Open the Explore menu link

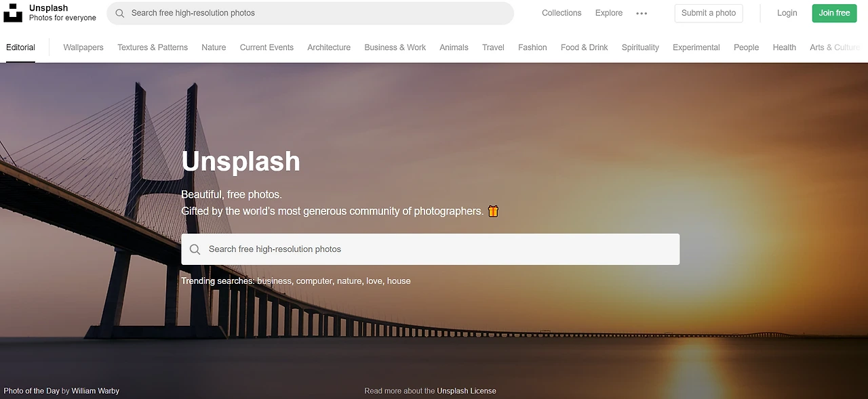(609, 13)
